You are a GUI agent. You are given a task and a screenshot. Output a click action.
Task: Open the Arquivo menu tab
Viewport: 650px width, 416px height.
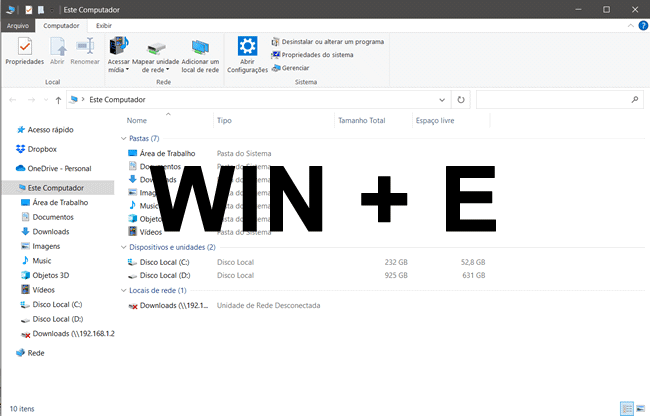tap(18, 25)
